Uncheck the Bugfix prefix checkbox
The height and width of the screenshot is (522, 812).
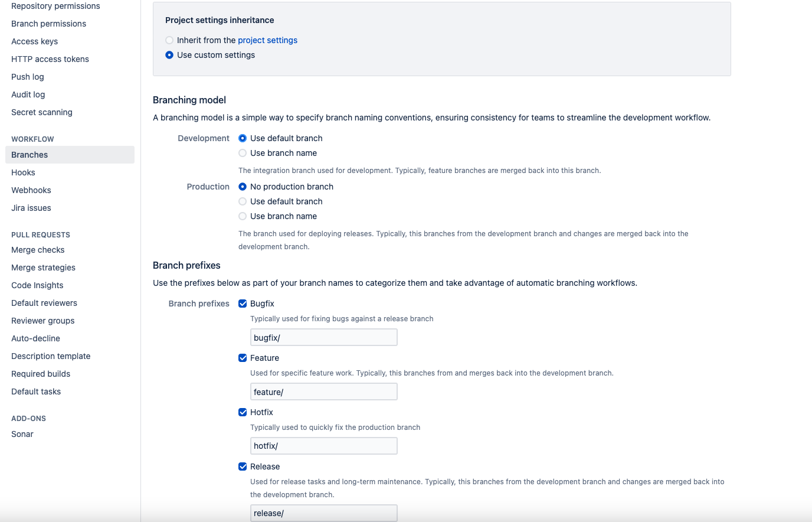tap(243, 304)
